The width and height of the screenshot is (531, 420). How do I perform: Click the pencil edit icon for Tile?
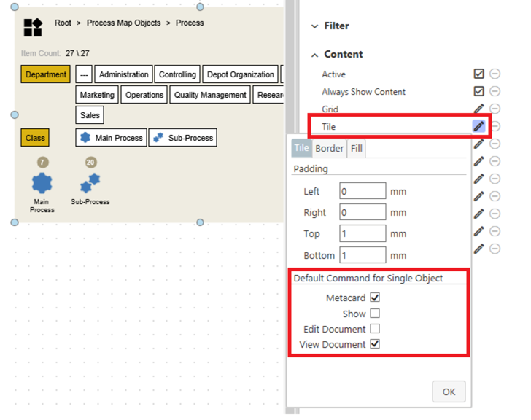(478, 126)
